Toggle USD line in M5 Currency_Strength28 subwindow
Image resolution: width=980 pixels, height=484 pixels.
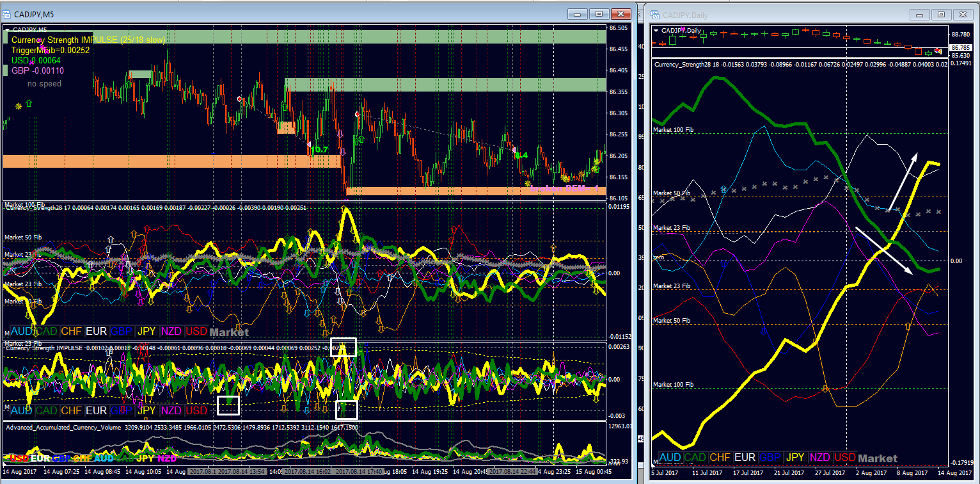coord(196,332)
